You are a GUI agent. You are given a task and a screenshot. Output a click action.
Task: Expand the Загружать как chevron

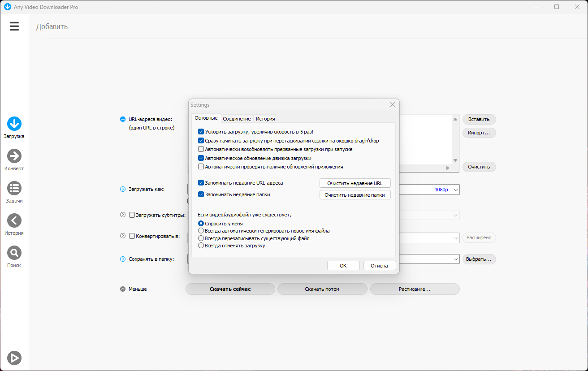coord(123,189)
